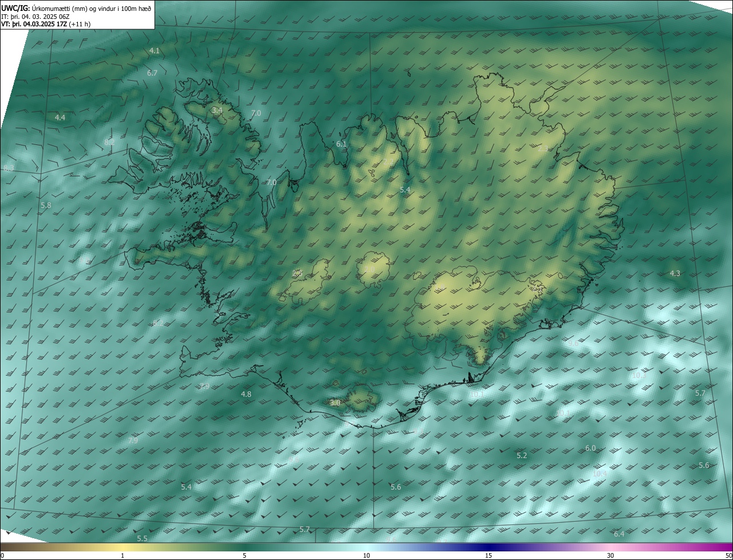Click the colour scale tick label 1
The width and height of the screenshot is (733, 560).
click(123, 556)
